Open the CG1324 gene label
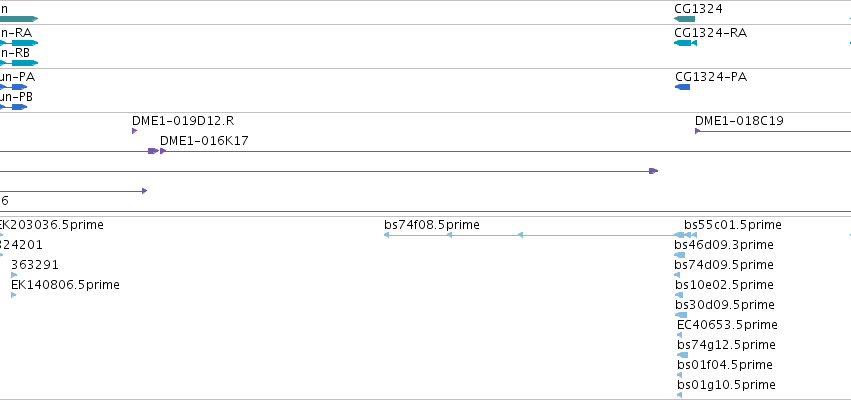 698,9
